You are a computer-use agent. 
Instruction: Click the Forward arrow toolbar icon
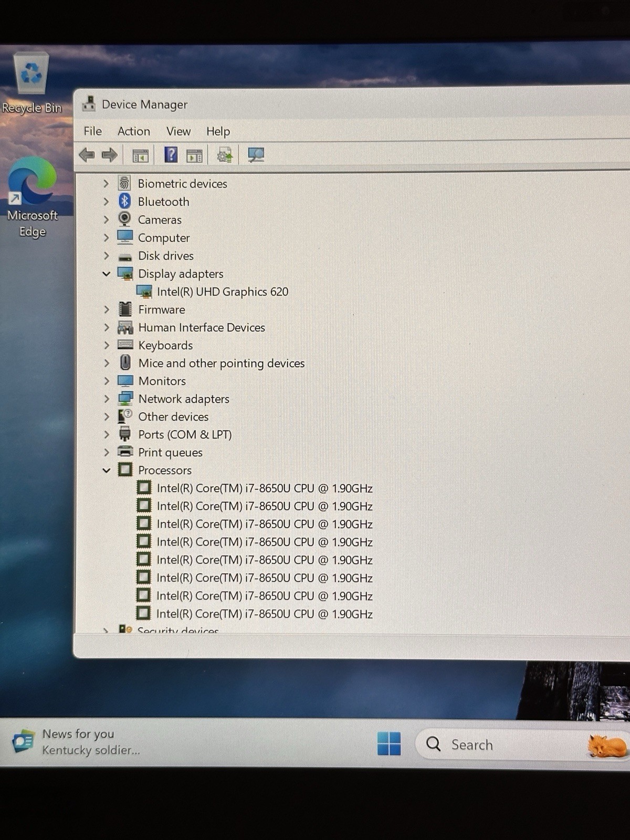click(x=109, y=155)
